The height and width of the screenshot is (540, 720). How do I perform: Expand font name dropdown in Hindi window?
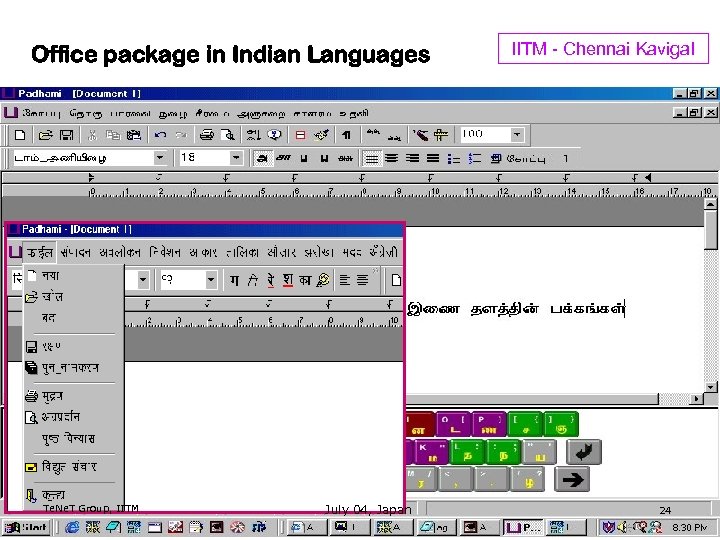click(x=143, y=279)
